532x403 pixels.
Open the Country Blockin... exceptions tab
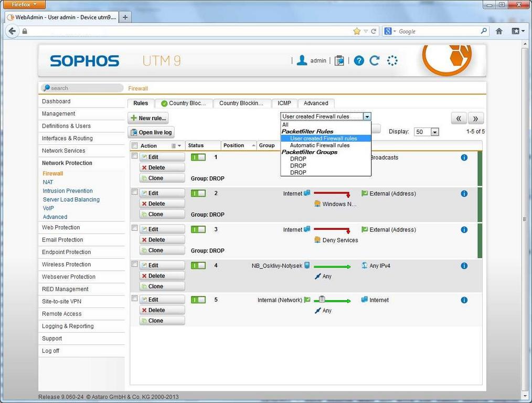pyautogui.click(x=241, y=103)
